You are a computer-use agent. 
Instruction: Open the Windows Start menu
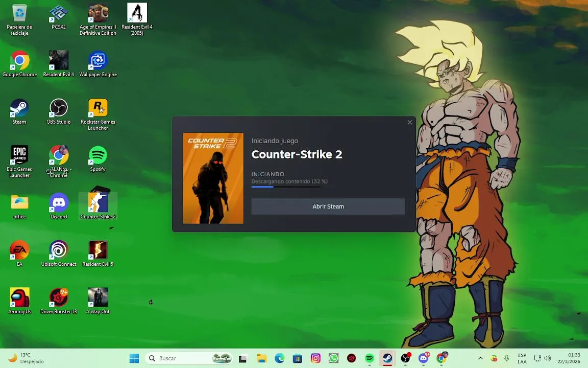point(134,358)
